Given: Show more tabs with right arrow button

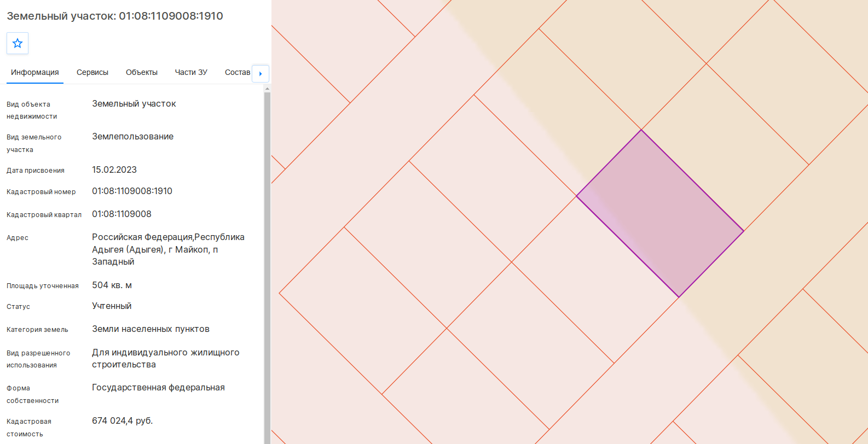Looking at the screenshot, I should [261, 73].
